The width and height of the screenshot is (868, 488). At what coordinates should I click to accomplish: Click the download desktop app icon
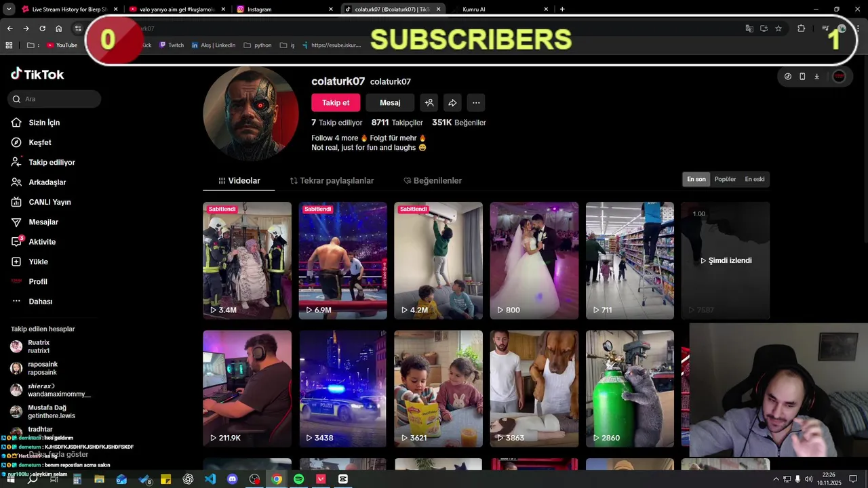coord(816,77)
